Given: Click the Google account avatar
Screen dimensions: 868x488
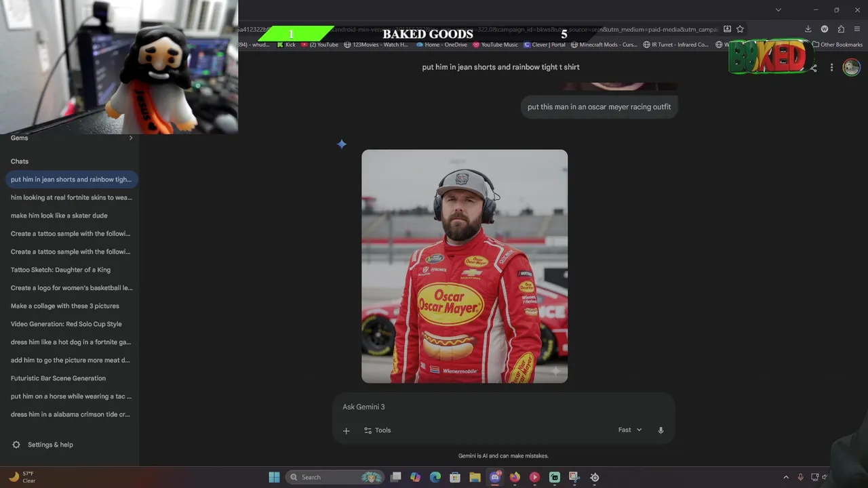Looking at the screenshot, I should pyautogui.click(x=851, y=67).
